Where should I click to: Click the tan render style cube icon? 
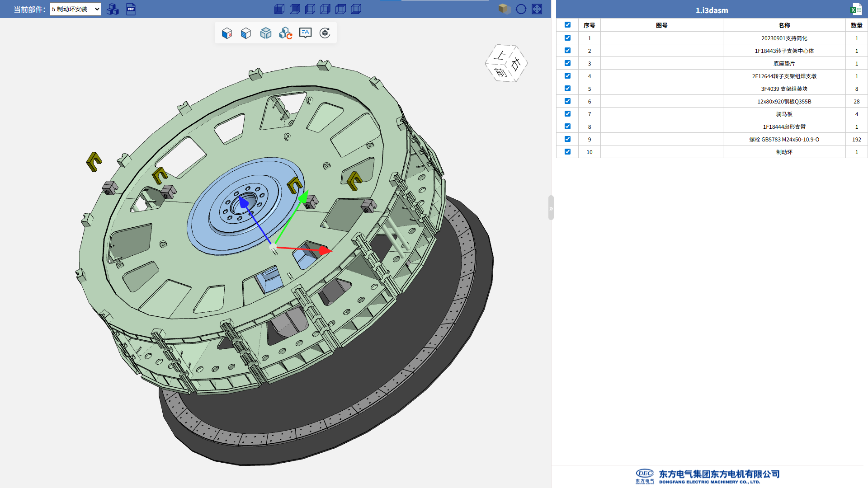pyautogui.click(x=505, y=9)
